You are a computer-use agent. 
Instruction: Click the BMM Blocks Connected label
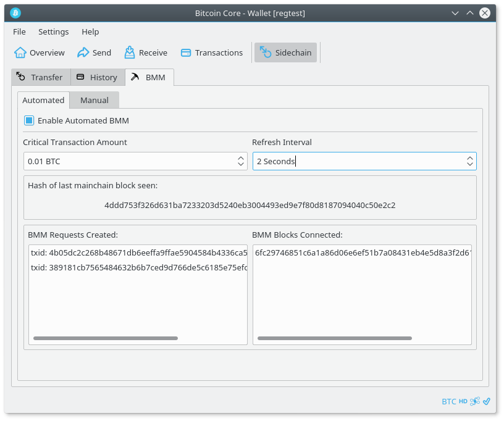(297, 235)
